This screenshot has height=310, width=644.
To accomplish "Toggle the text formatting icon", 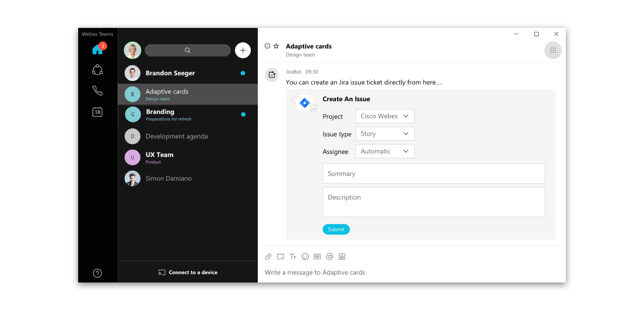I will point(293,257).
